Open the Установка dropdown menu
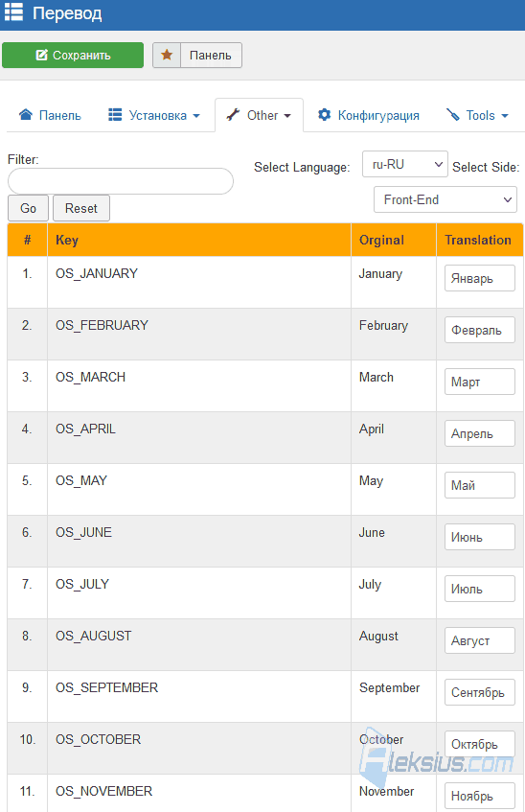The image size is (525, 812). click(154, 115)
